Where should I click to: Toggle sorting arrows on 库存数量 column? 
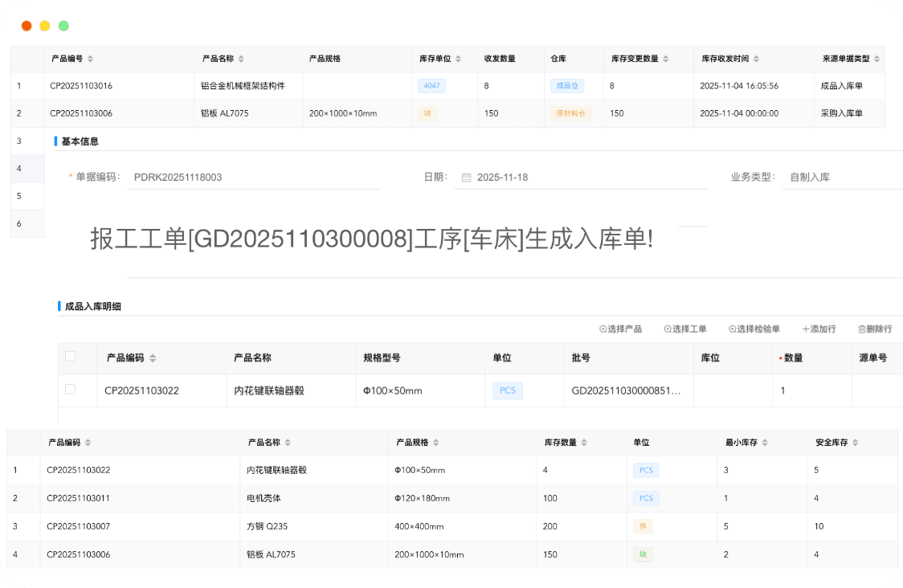pos(584,442)
